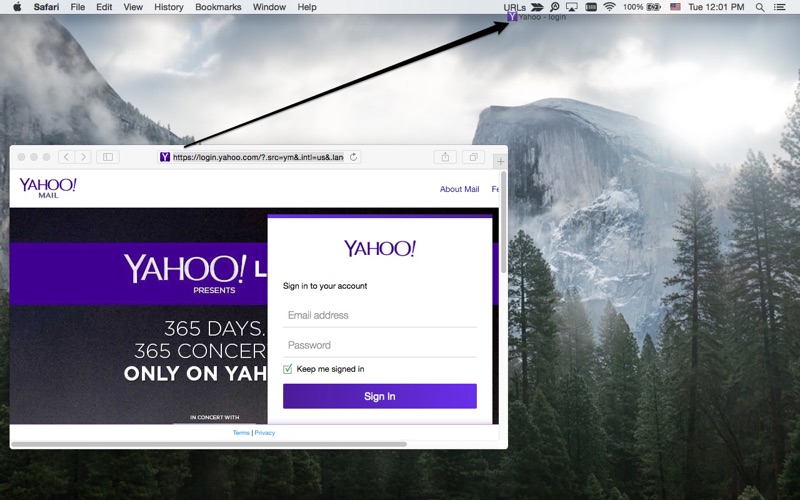Reload the Yahoo login page
800x500 pixels.
353,157
